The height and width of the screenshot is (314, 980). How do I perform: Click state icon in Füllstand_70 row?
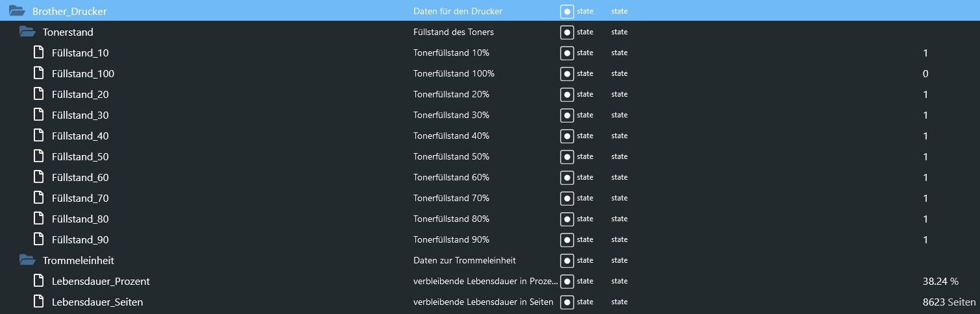point(567,198)
